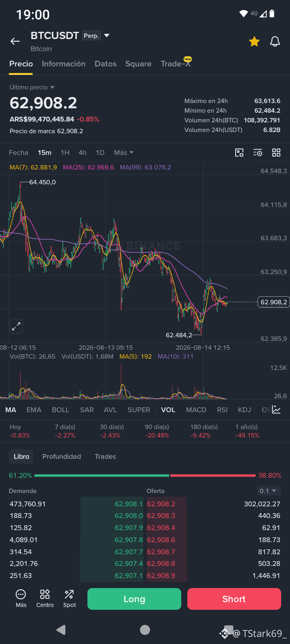
Task: Tap 30 día(s) performance -2.43%
Action: pyautogui.click(x=112, y=431)
